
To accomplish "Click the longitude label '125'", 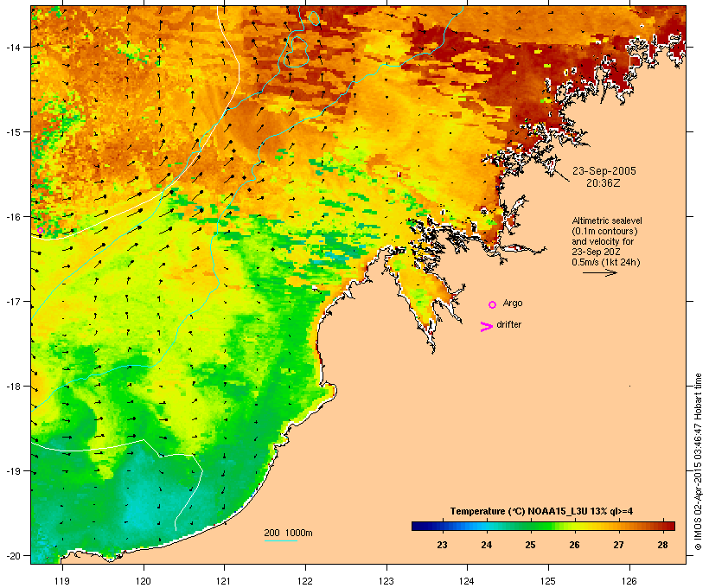I will pyautogui.click(x=548, y=581).
